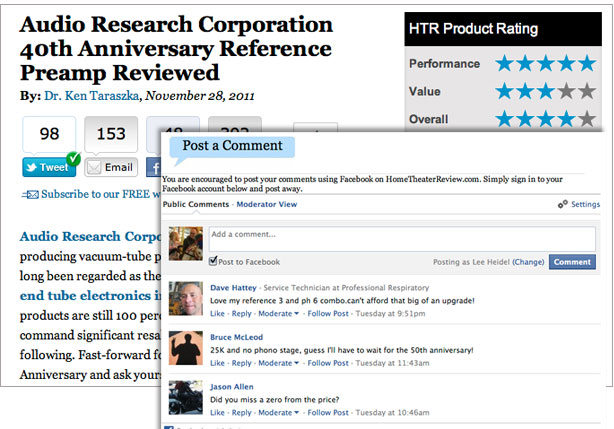614x429 pixels.
Task: Click the current user's profile thumbnail
Action: [x=186, y=243]
